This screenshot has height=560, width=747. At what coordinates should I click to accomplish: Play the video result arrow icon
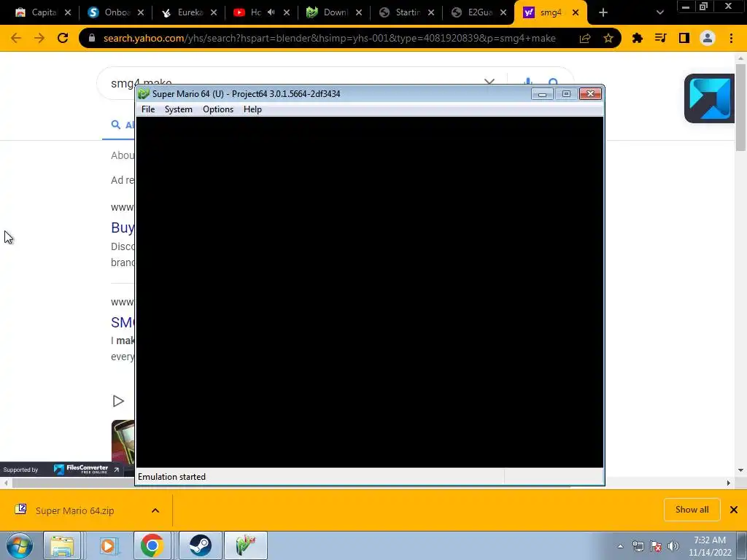pyautogui.click(x=118, y=401)
